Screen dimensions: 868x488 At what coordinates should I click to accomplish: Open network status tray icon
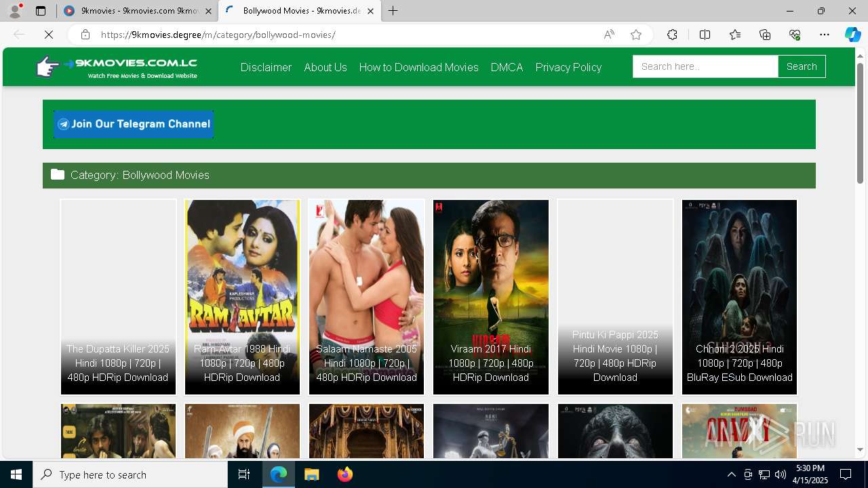764,474
